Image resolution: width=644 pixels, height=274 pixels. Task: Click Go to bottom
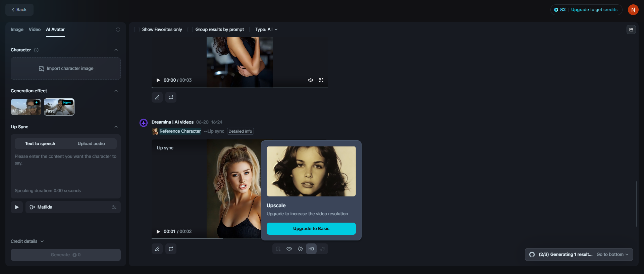612,255
